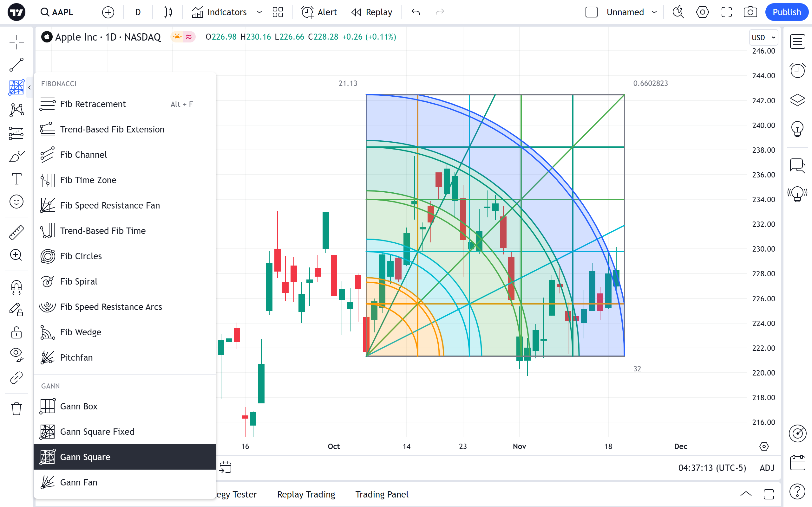Image resolution: width=812 pixels, height=507 pixels.
Task: Toggle magnet mode on
Action: [16, 287]
